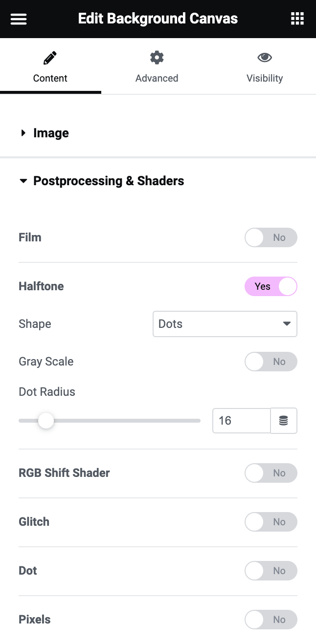
Task: Enable the Film toggle
Action: pyautogui.click(x=271, y=237)
